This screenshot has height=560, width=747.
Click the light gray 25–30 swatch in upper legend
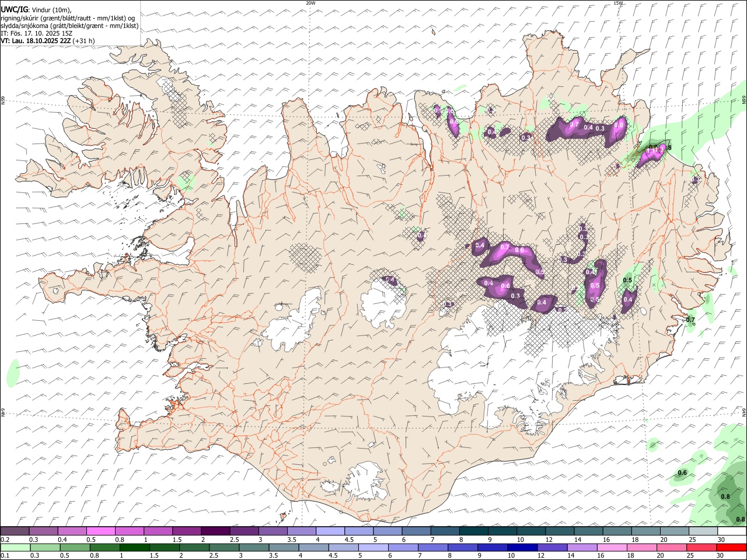[703, 531]
